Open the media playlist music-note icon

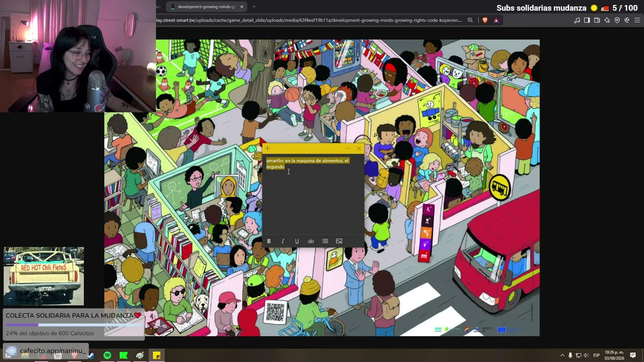coord(577,20)
